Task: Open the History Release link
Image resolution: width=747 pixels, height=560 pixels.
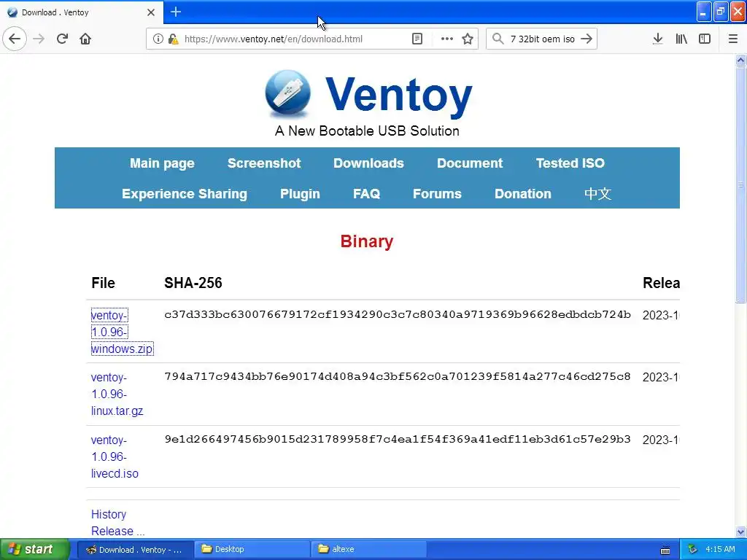Action: (x=117, y=522)
